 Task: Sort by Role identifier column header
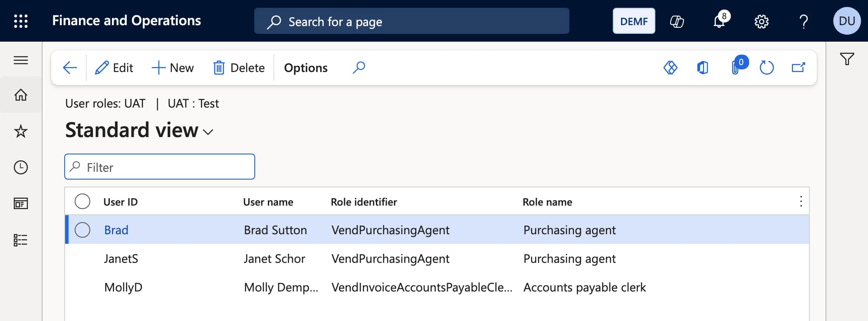pos(364,202)
